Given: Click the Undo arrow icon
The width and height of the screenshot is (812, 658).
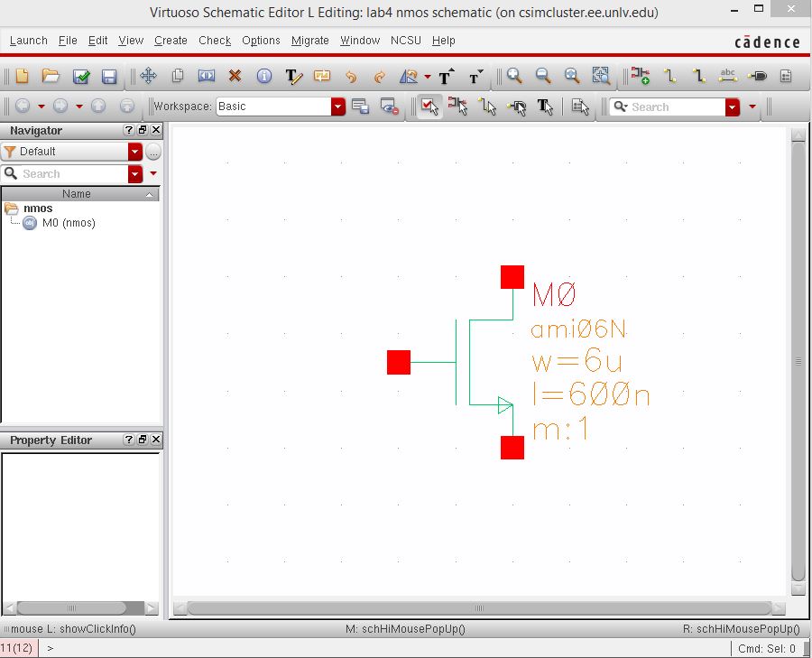Looking at the screenshot, I should 350,77.
